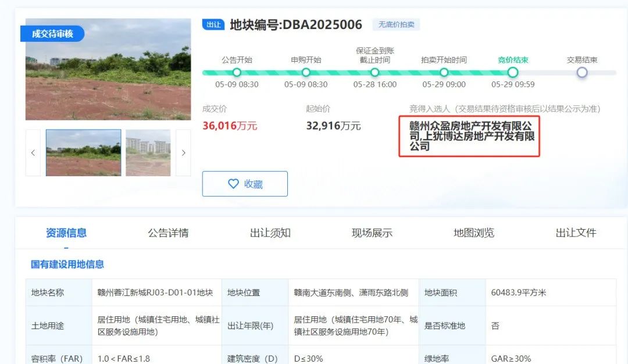628x364 pixels.
Task: Click the 出让年限(年) label cell
Action: pyautogui.click(x=255, y=326)
